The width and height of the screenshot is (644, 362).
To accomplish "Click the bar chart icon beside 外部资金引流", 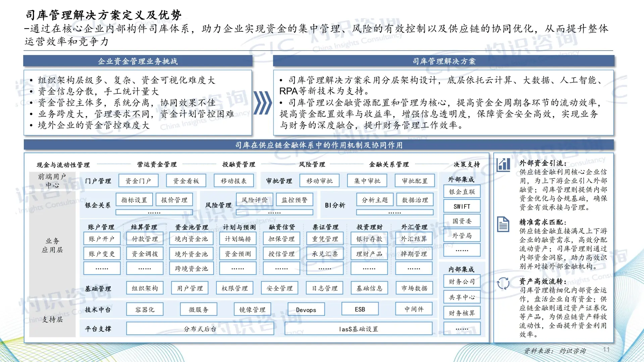I will coord(503,165).
